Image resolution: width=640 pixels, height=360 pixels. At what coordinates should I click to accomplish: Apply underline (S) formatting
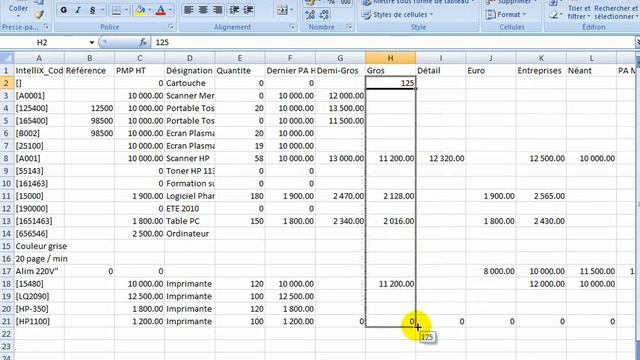coord(92,10)
